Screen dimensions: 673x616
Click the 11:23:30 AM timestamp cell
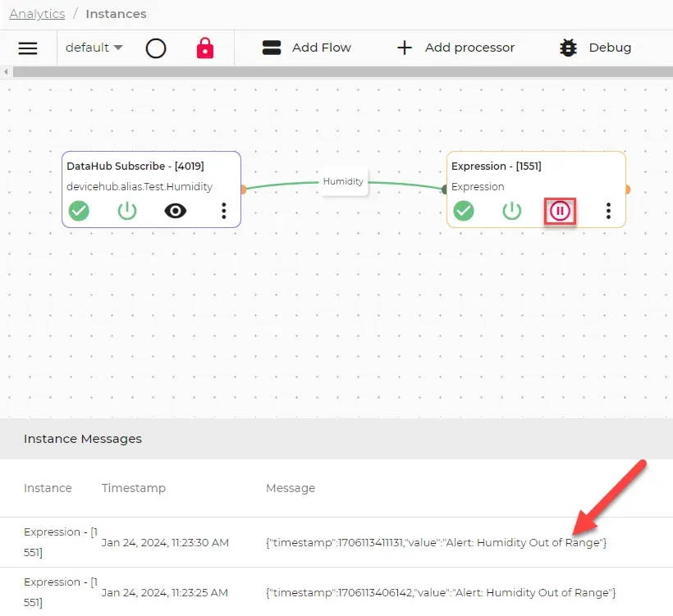coord(165,542)
